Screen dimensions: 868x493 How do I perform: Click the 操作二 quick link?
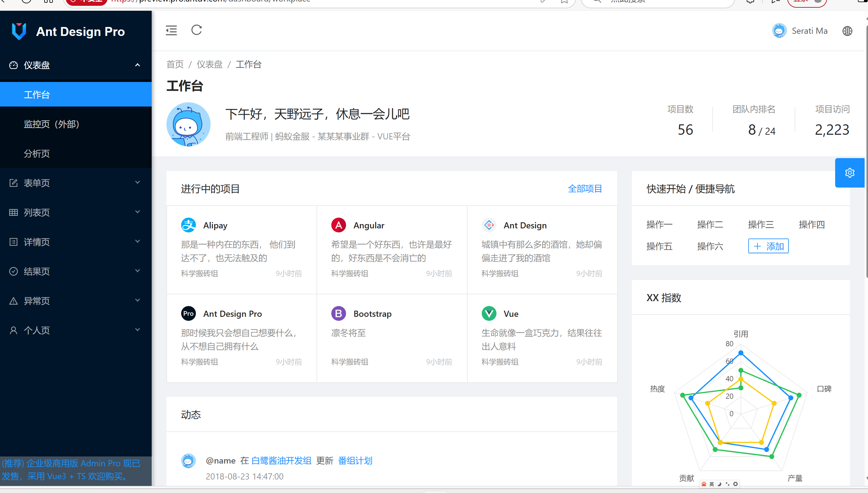[x=710, y=224]
